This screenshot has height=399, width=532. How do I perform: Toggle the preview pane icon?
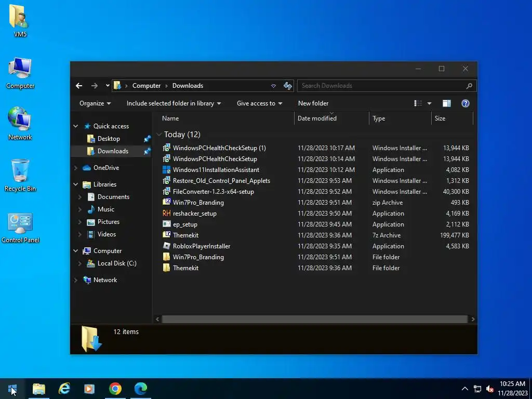pyautogui.click(x=446, y=103)
